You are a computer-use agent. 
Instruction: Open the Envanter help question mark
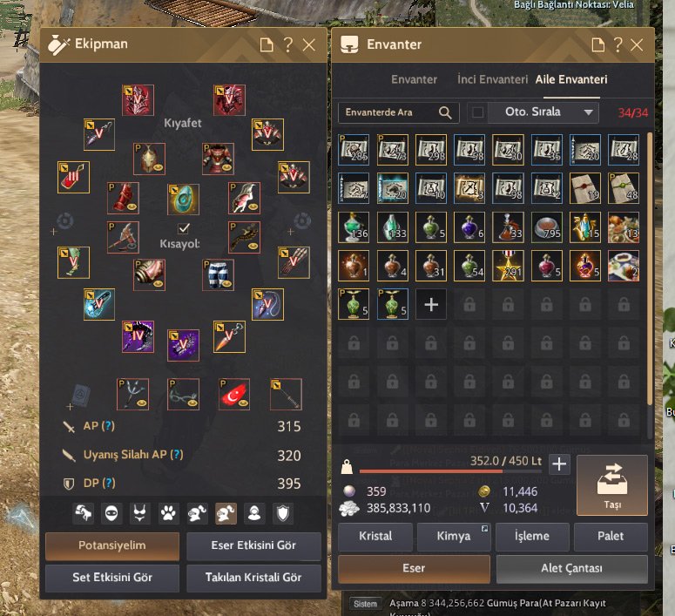(618, 44)
